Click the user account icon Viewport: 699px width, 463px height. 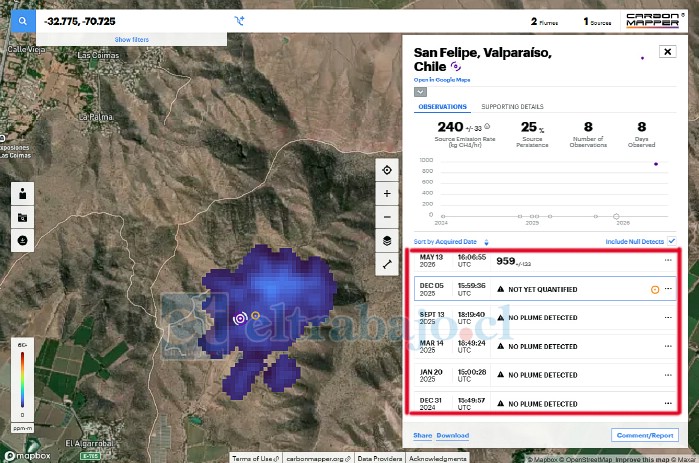click(x=22, y=194)
